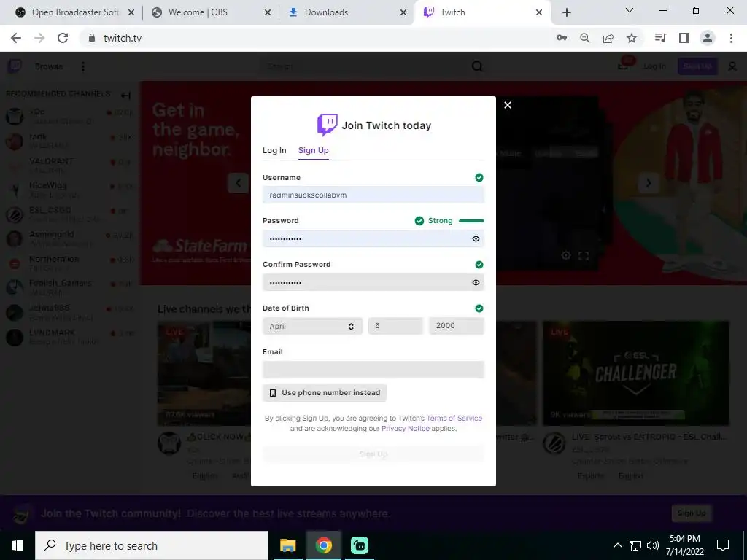Select the Sign Up tab in dialog
The width and height of the screenshot is (747, 560).
coord(314,150)
